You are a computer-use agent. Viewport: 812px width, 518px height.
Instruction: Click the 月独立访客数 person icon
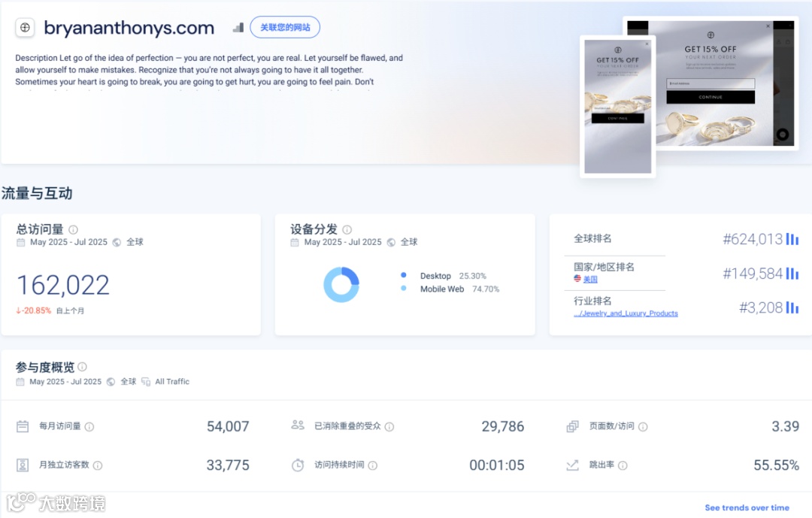tap(23, 465)
